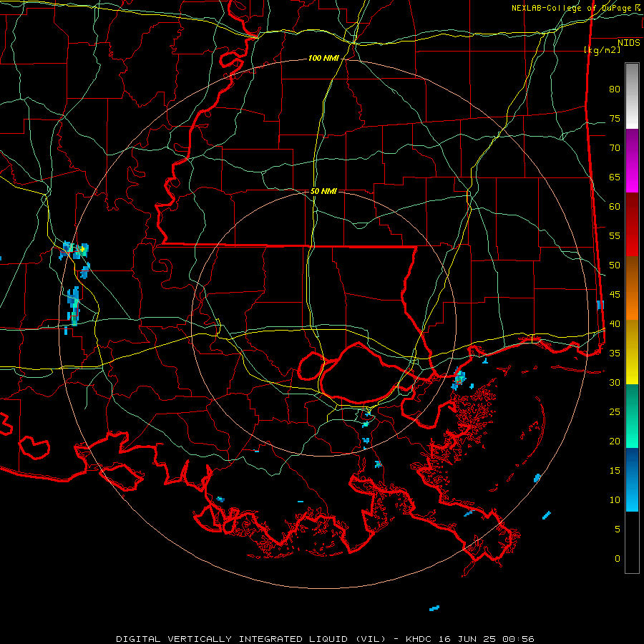Screen dimensions: 644x644
Task: Click the 25 value on color scale
Action: point(615,412)
